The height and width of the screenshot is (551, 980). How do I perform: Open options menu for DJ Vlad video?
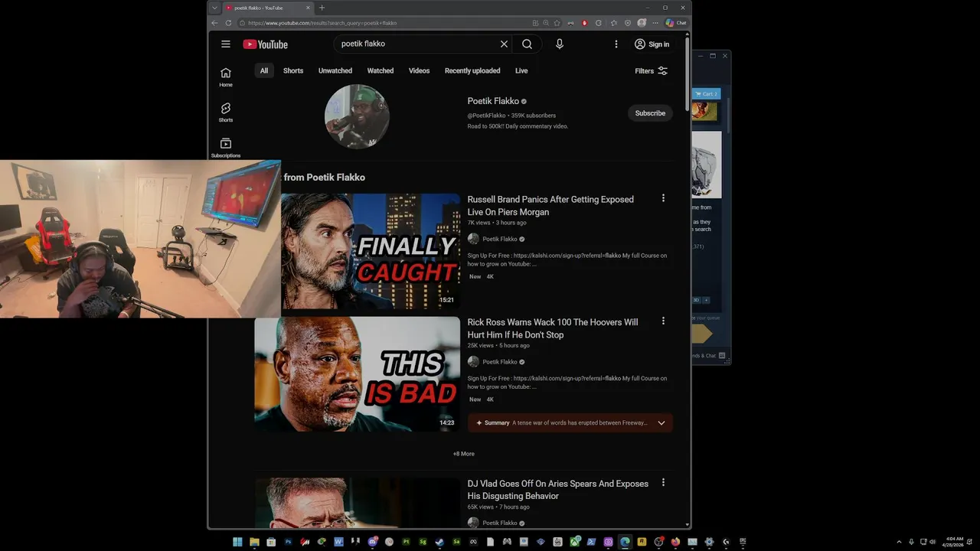[x=663, y=482]
